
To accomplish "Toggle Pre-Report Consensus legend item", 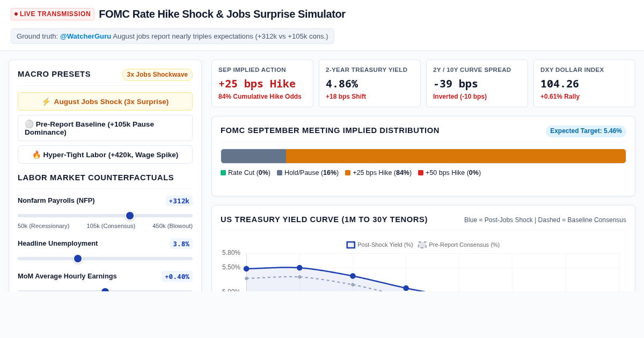I will [459, 245].
